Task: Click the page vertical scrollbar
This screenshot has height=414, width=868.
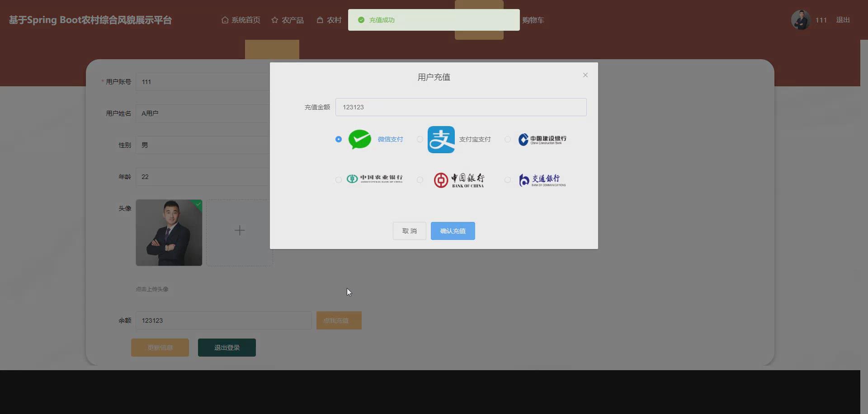Action: coord(864,227)
